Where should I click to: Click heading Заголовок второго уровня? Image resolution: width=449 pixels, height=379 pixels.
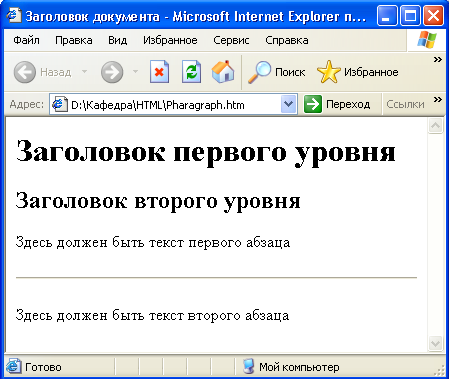coord(158,200)
